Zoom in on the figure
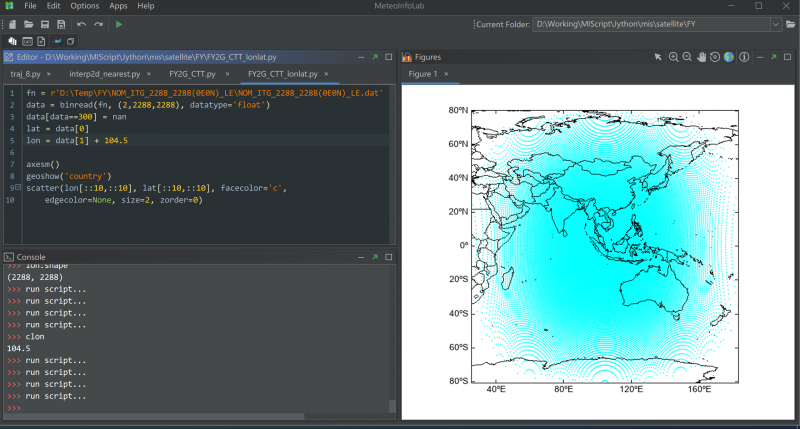 click(x=673, y=57)
